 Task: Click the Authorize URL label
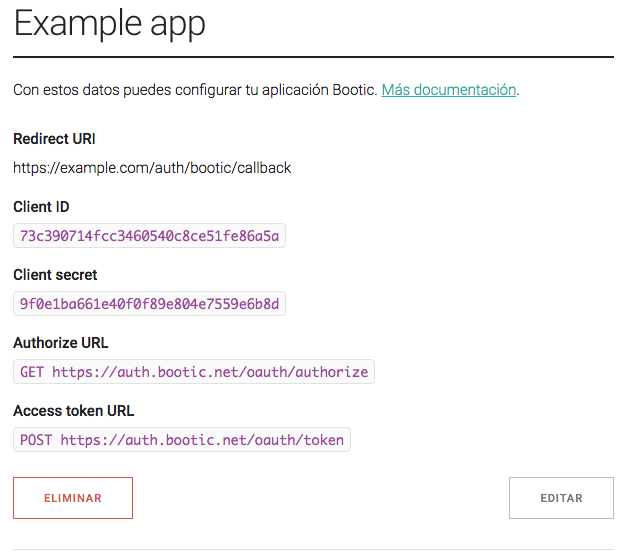60,343
